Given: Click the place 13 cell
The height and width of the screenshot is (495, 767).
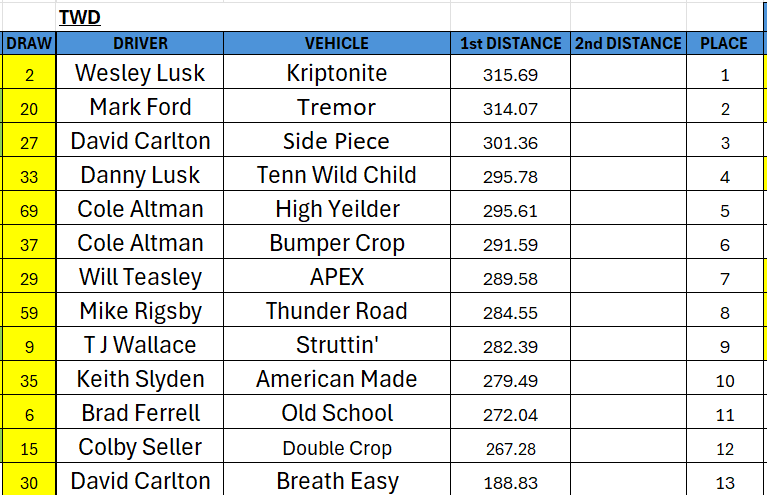Looking at the screenshot, I should pos(724,483).
